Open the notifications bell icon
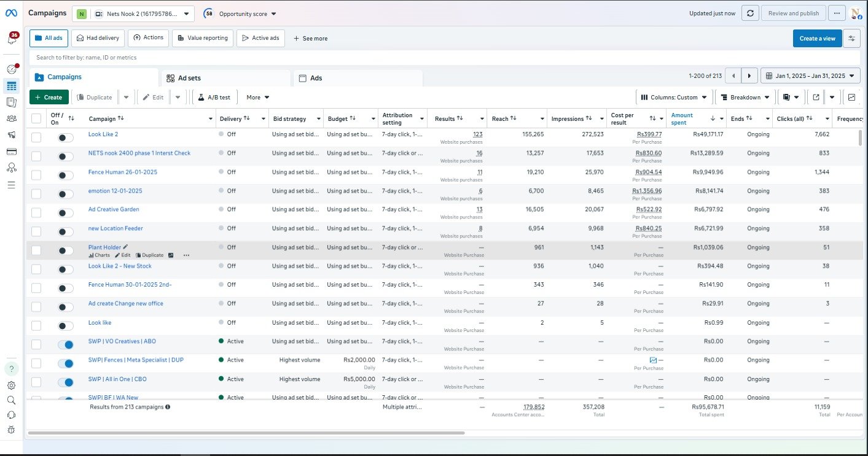The width and height of the screenshot is (868, 456). (x=12, y=39)
